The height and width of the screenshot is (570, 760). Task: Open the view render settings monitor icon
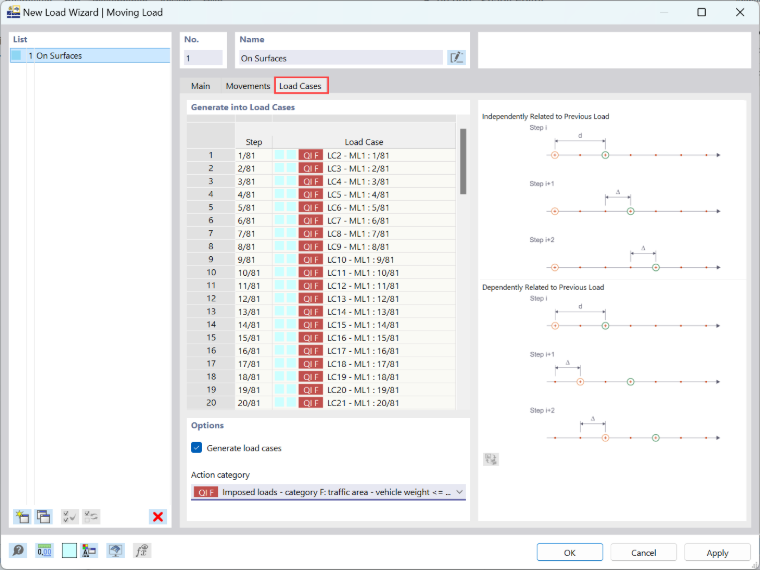click(x=115, y=551)
